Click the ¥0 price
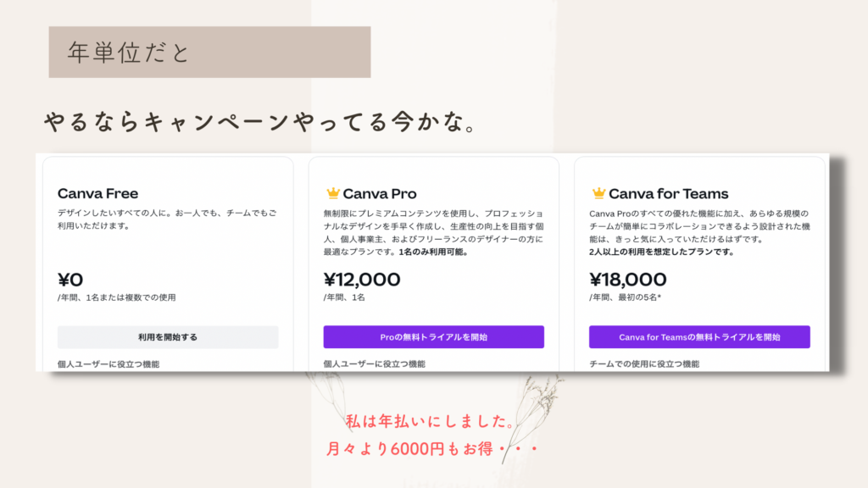This screenshot has width=868, height=488. point(70,280)
